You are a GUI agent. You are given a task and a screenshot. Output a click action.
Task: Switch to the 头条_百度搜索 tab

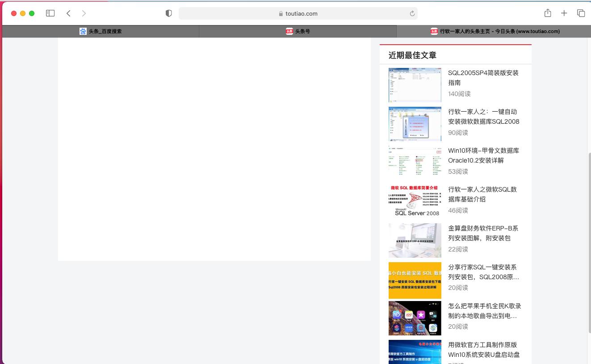click(101, 31)
